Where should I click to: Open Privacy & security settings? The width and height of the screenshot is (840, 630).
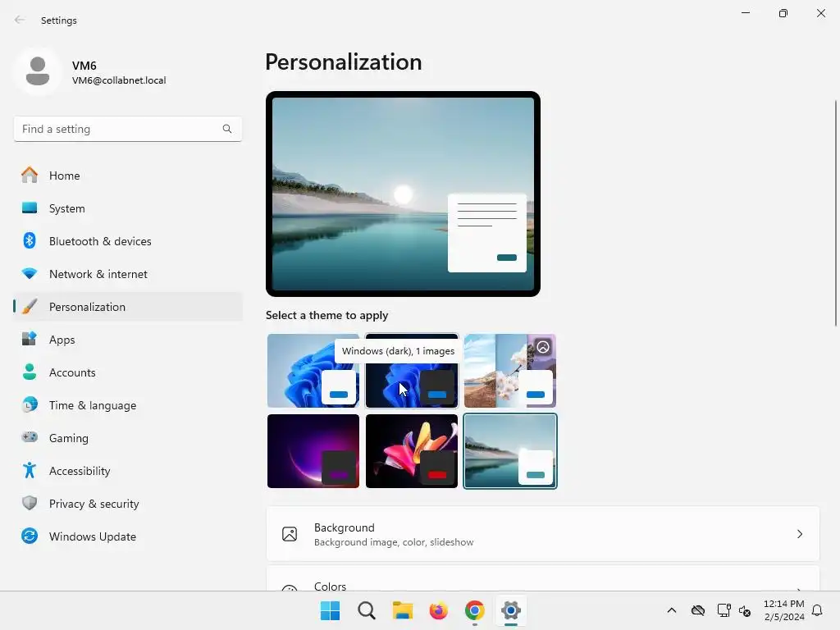128,504
